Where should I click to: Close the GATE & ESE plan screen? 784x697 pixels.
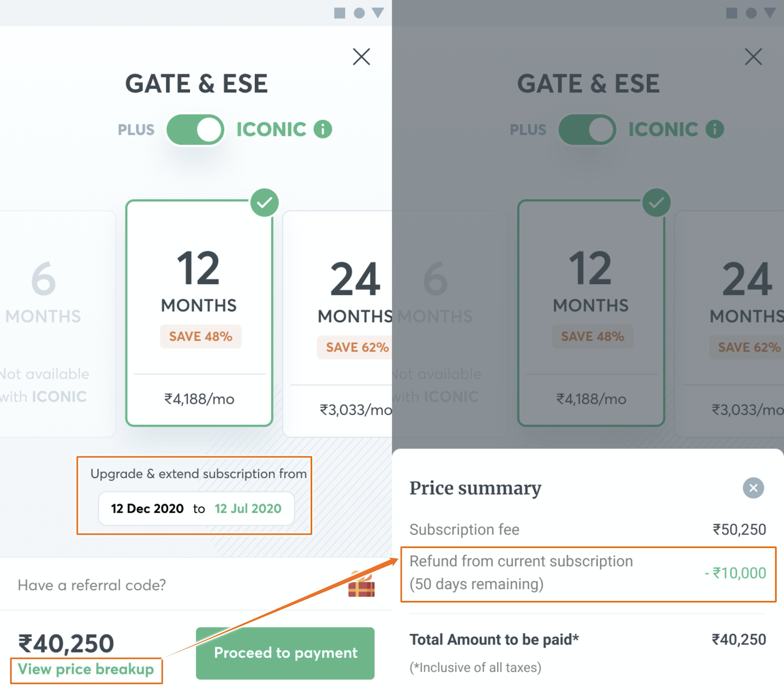pyautogui.click(x=361, y=57)
